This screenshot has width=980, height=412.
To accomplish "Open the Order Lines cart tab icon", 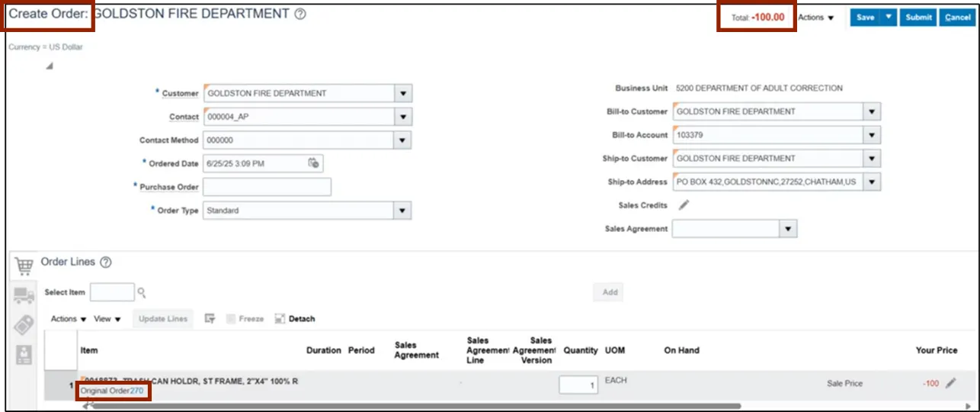I will 24,266.
